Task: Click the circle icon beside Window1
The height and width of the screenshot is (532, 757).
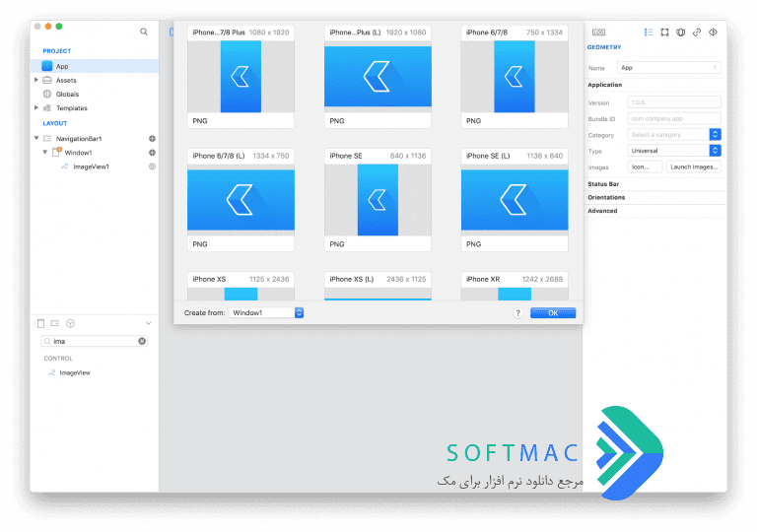Action: 152,153
